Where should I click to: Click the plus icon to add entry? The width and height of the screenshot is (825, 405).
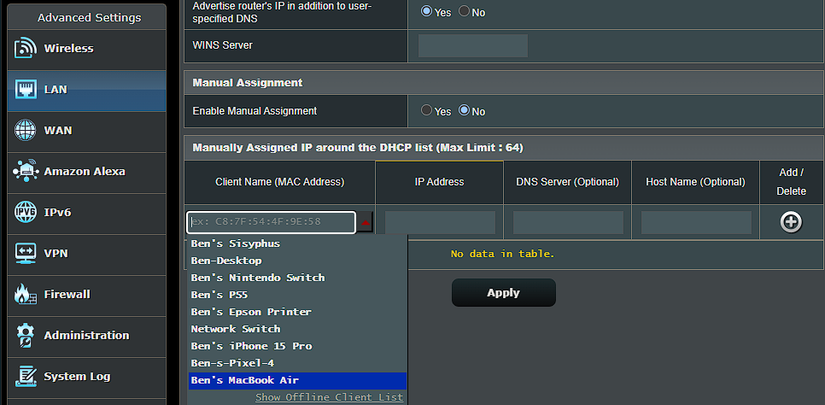click(x=791, y=222)
